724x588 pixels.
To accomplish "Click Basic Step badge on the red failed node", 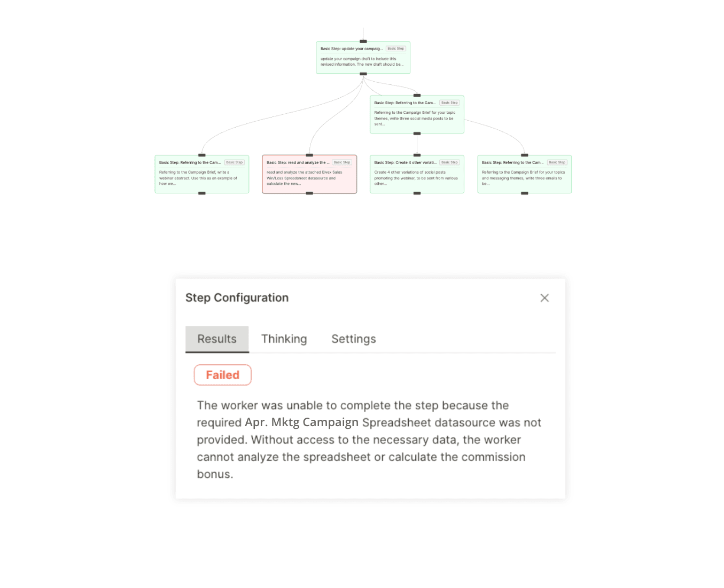I will 342,162.
